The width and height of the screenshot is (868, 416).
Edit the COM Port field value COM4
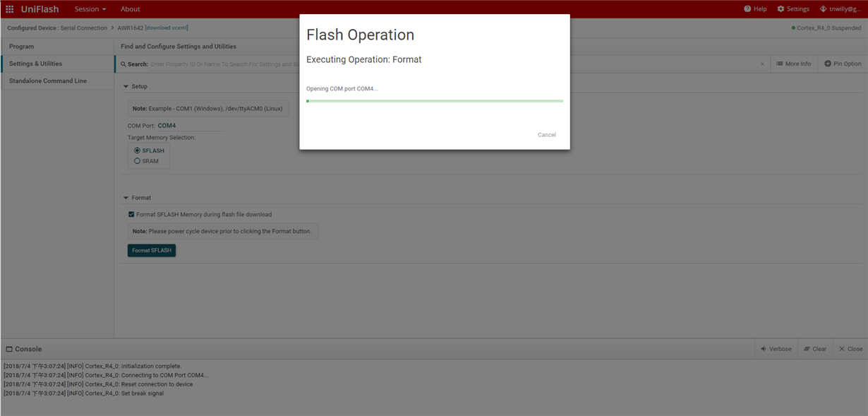tap(190, 126)
